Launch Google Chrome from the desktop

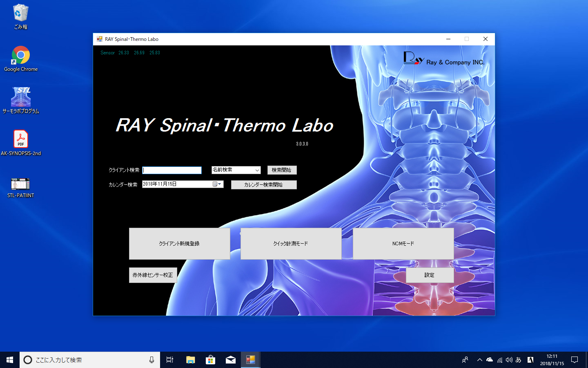(x=21, y=59)
